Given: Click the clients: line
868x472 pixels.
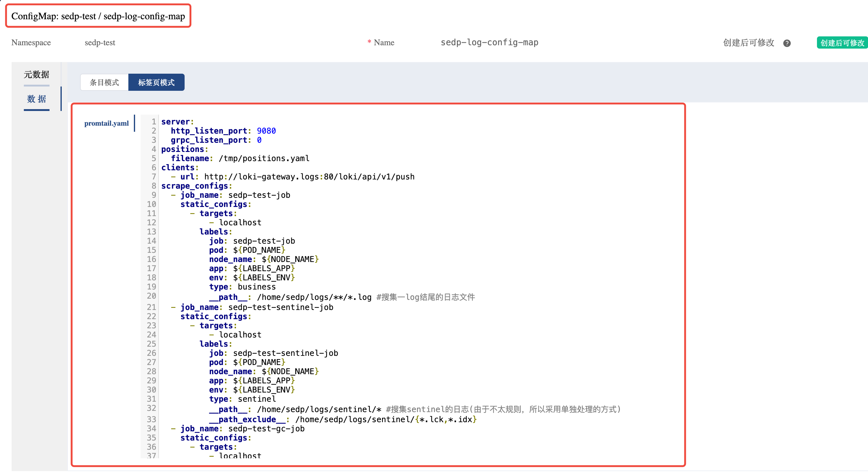Looking at the screenshot, I should 180,168.
